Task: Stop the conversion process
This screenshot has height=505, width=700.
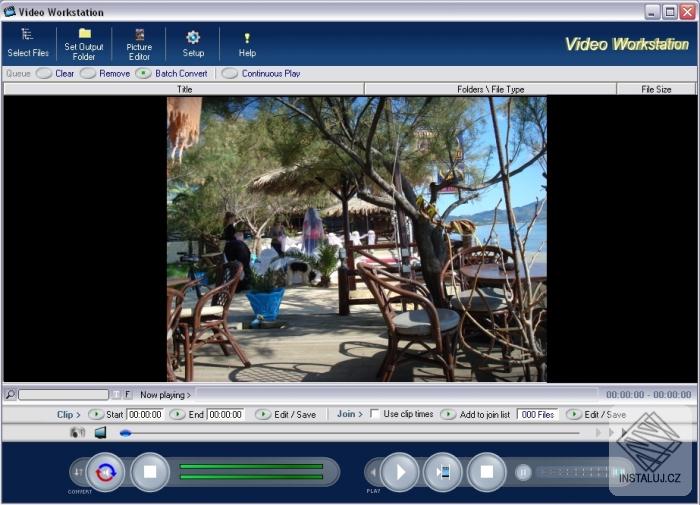Action: coord(150,472)
